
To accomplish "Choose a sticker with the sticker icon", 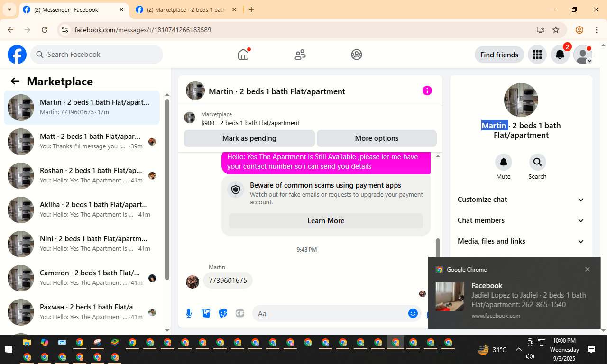I will [x=223, y=313].
